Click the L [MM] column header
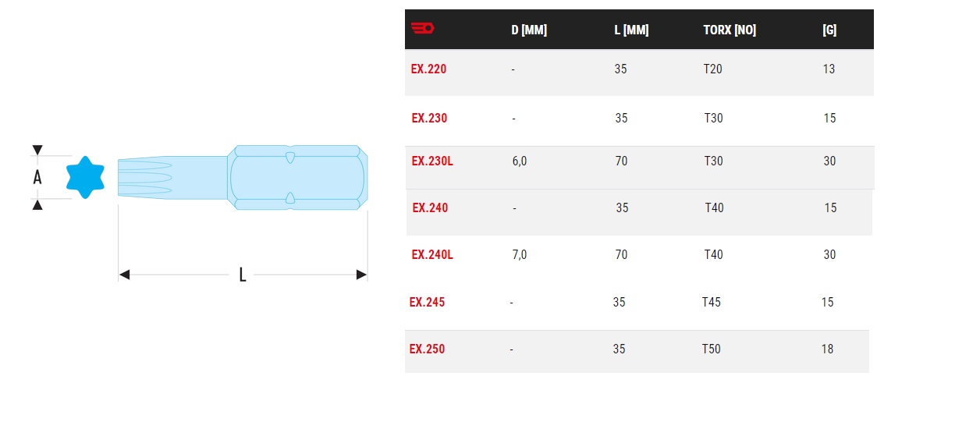The height and width of the screenshot is (429, 980). [x=631, y=30]
